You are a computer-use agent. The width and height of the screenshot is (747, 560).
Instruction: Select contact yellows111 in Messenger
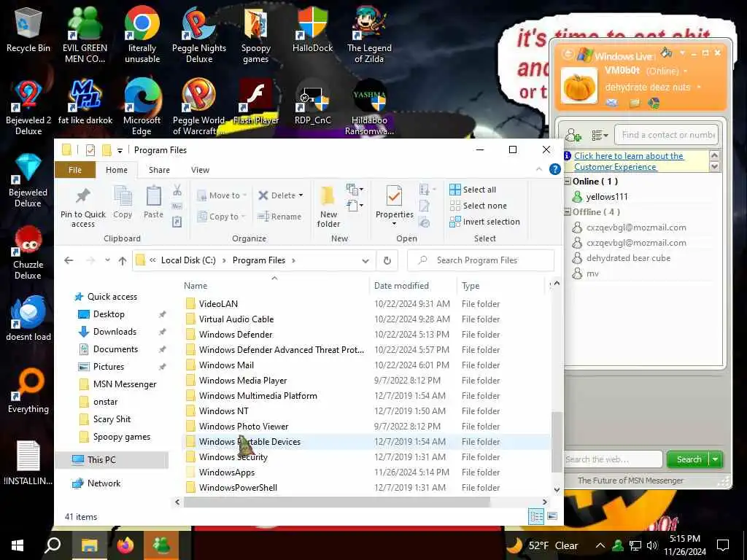pos(606,197)
